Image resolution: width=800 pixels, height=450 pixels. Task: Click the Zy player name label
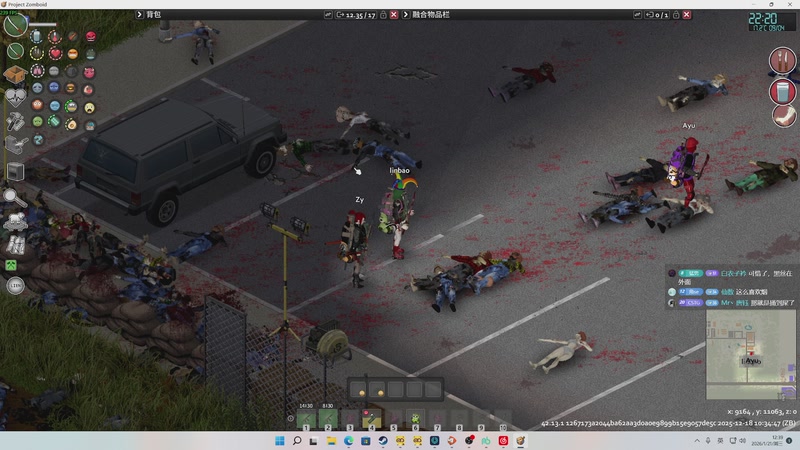click(x=360, y=200)
